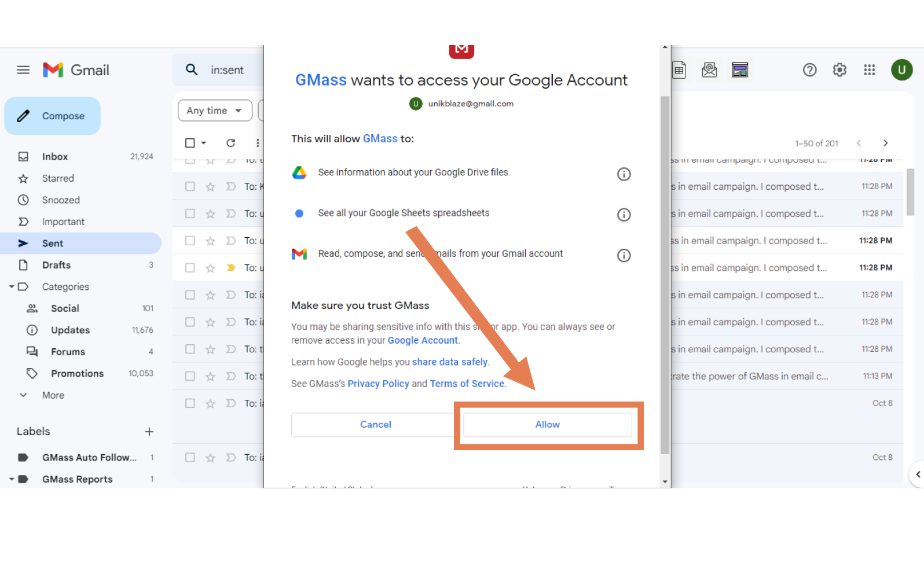Expand the GMass Reports label
Image resolution: width=924 pixels, height=567 pixels.
tap(11, 479)
